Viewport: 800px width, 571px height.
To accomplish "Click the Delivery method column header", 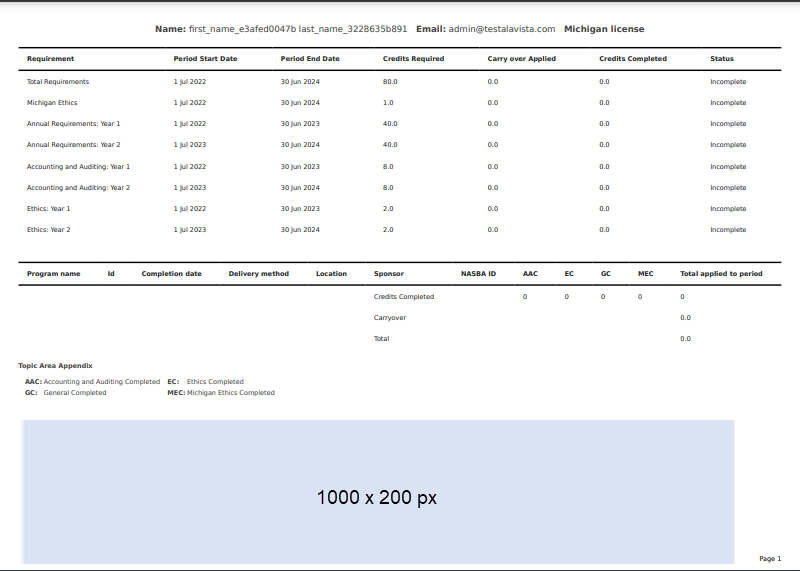I will 258,274.
